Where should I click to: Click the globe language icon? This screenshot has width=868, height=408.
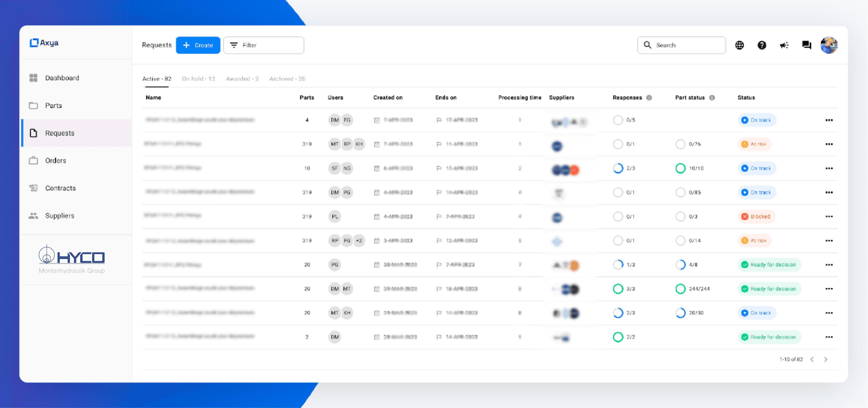739,45
